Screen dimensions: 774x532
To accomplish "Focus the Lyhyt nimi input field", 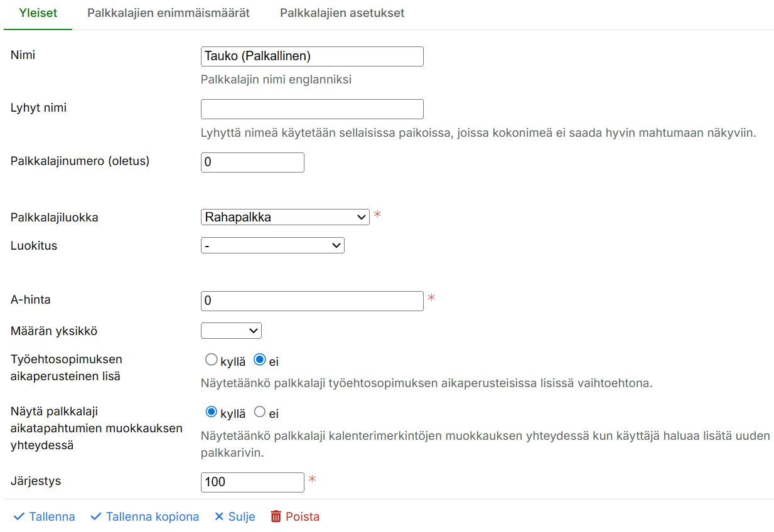I will pyautogui.click(x=312, y=109).
